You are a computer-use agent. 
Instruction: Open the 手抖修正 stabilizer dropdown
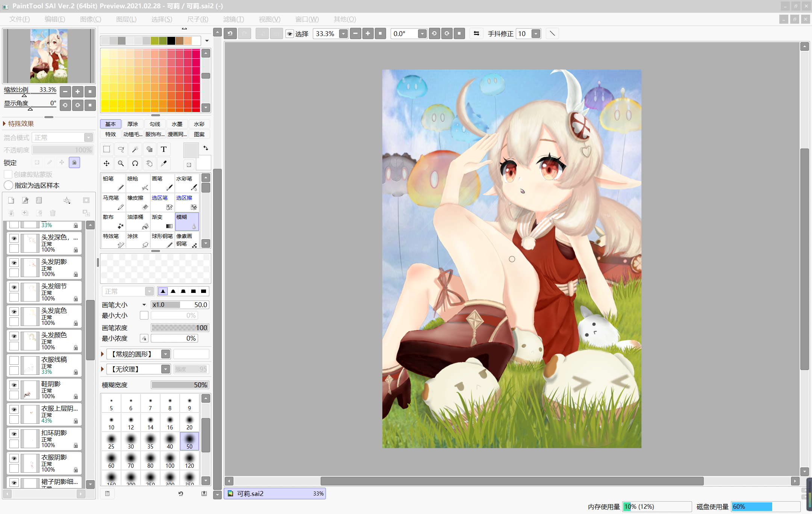coord(536,34)
